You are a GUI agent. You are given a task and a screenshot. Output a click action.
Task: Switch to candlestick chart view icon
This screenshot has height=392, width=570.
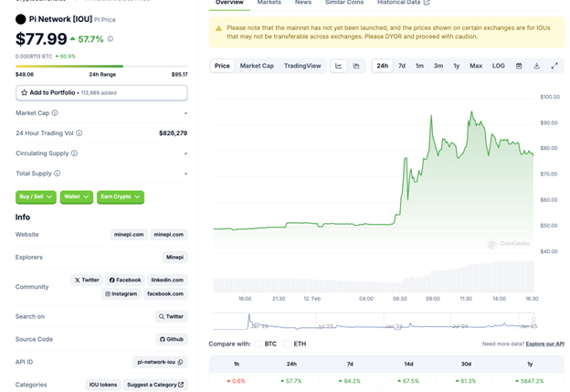pyautogui.click(x=356, y=66)
